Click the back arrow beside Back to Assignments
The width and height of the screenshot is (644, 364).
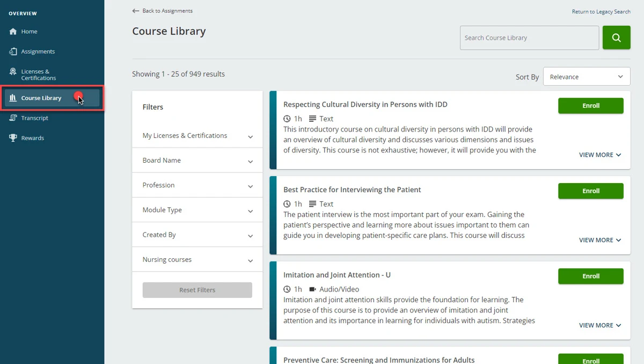[x=136, y=11]
